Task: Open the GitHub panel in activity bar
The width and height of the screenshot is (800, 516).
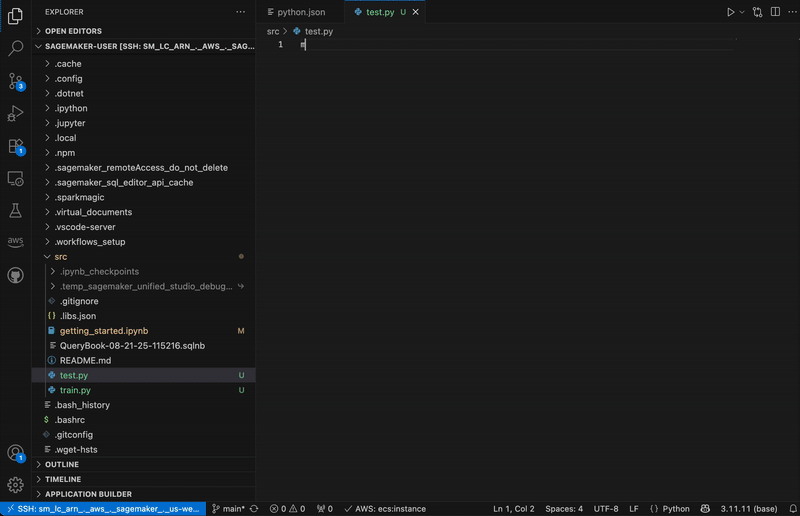Action: (15, 274)
